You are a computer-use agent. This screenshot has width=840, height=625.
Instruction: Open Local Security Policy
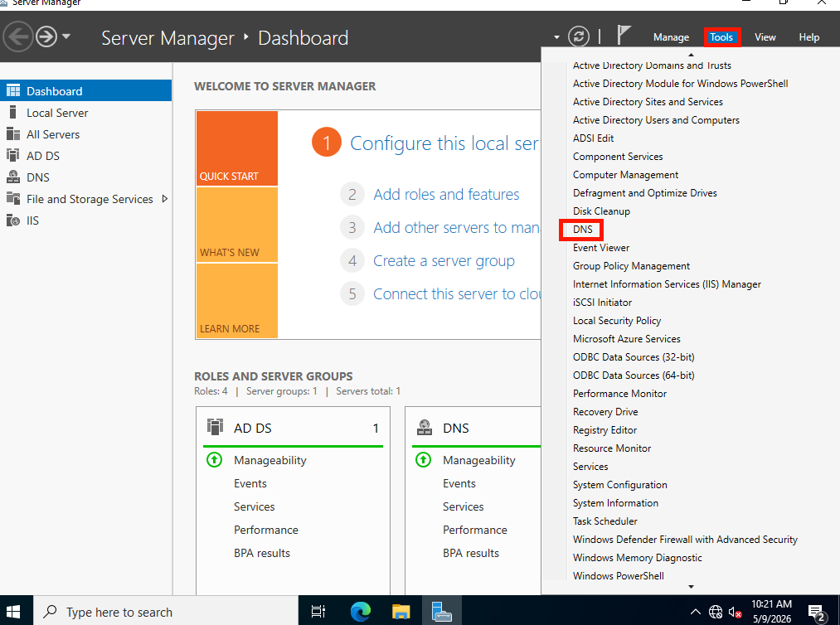(x=617, y=320)
